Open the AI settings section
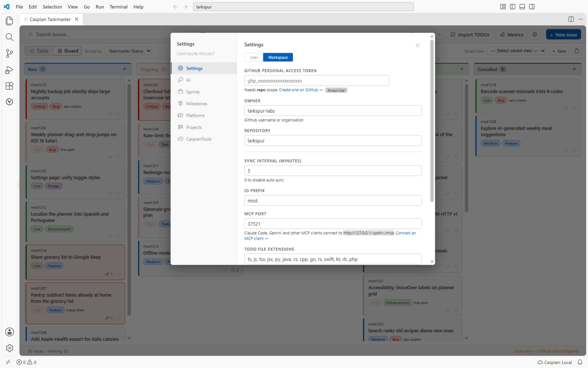Viewport: 588px width, 368px height. point(204,80)
